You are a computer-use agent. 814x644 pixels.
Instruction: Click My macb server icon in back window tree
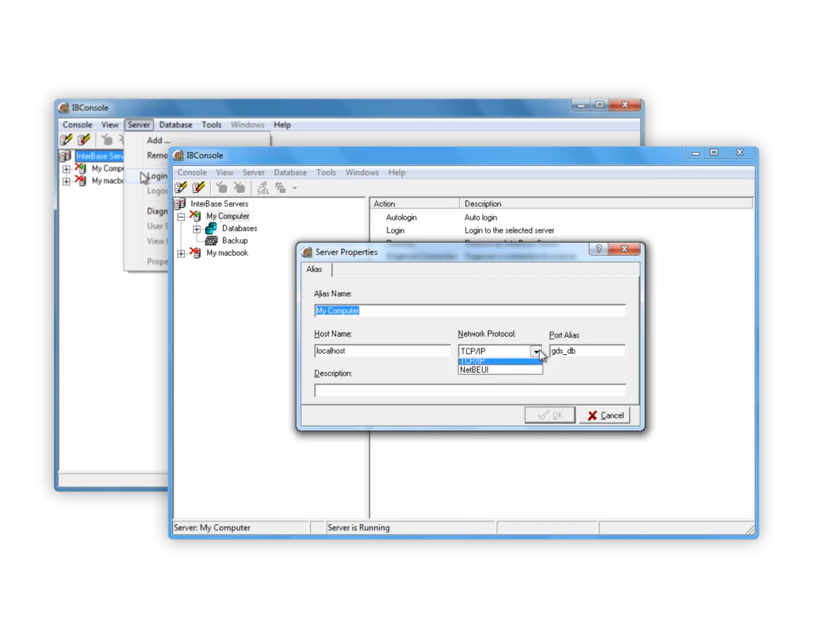click(80, 181)
